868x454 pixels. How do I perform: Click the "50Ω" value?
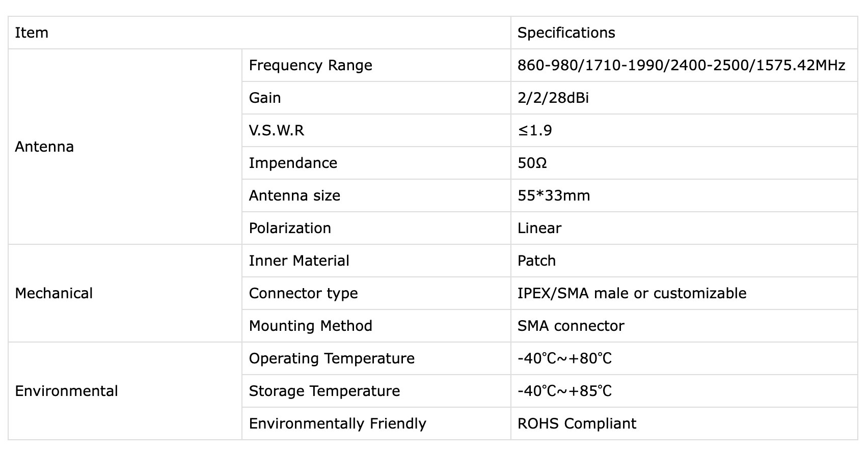532,163
